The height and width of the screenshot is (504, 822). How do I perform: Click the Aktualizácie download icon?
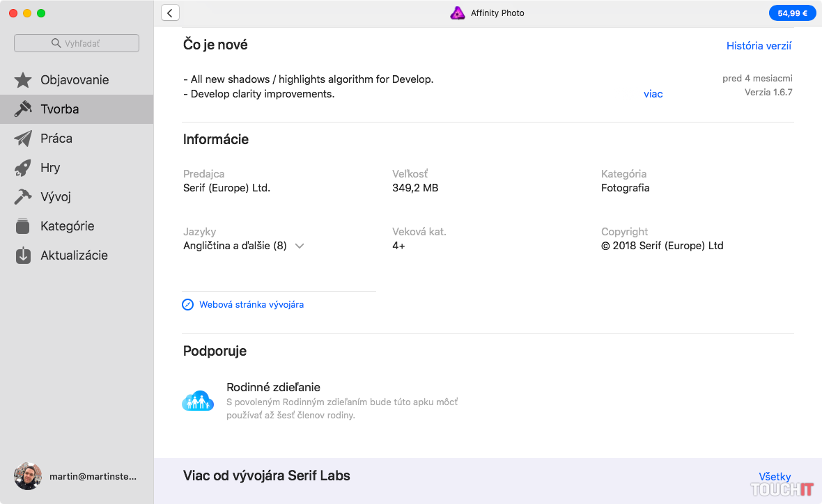coord(23,255)
